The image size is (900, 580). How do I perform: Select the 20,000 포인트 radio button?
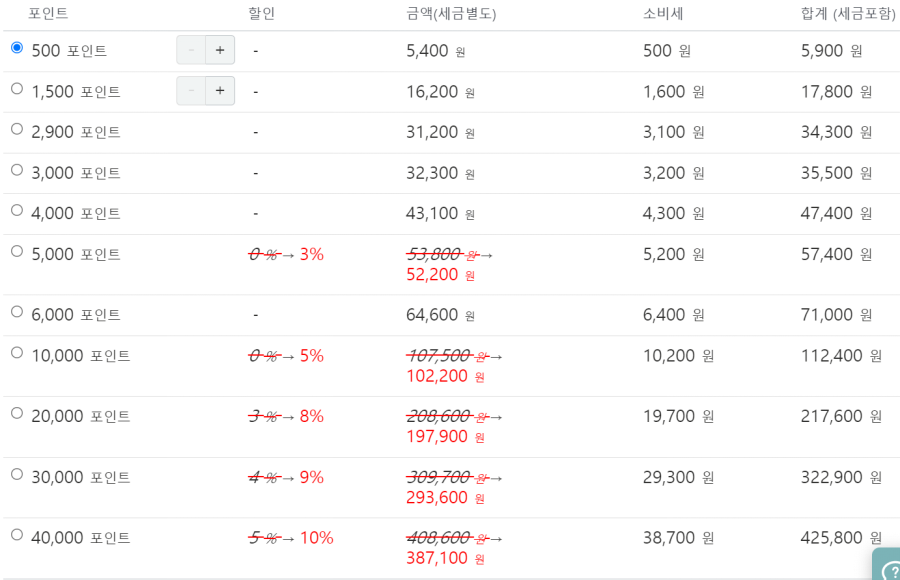point(15,414)
